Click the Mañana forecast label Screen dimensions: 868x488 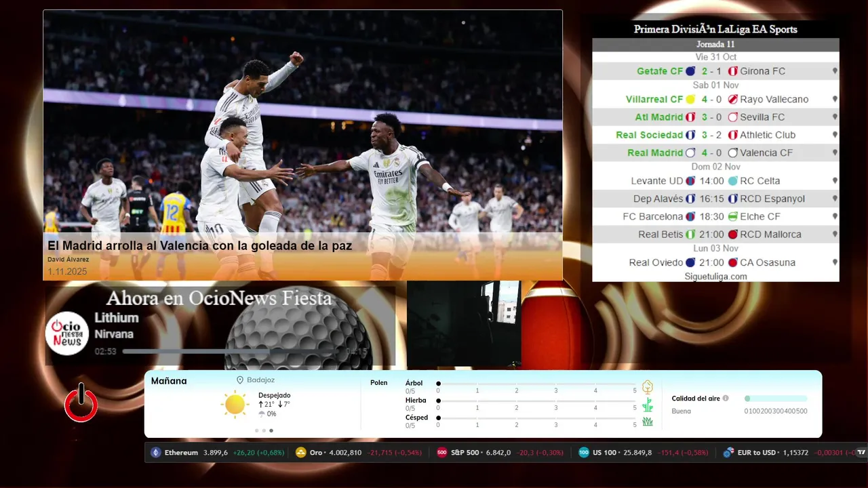tap(169, 381)
